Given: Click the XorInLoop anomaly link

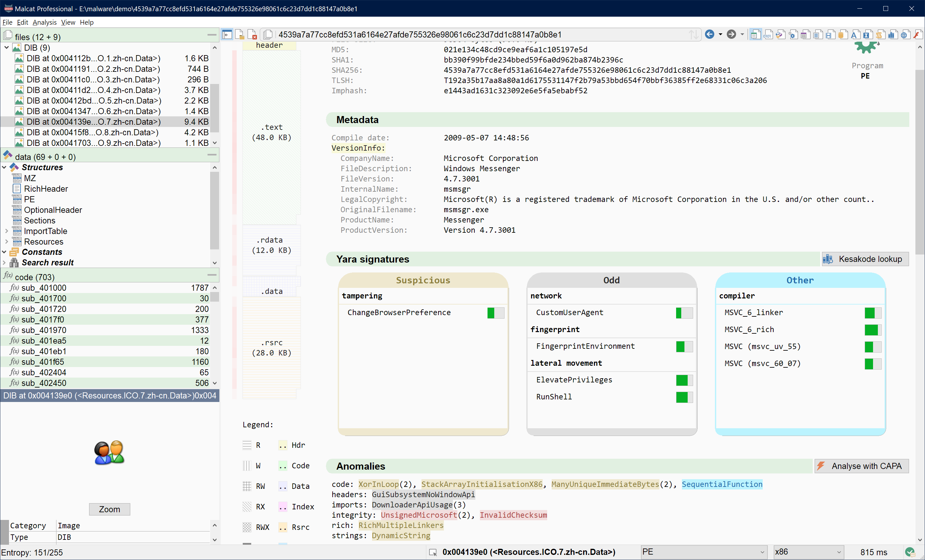Looking at the screenshot, I should 378,484.
